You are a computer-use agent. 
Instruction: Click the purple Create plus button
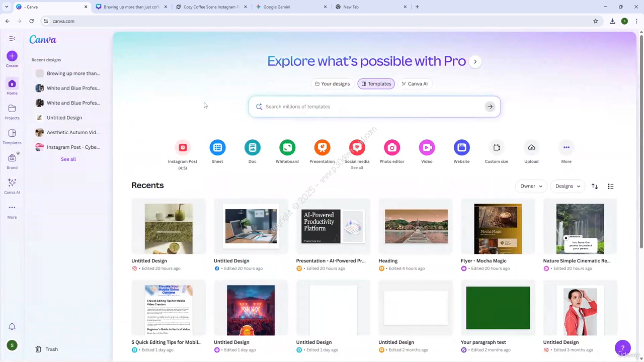tap(12, 56)
